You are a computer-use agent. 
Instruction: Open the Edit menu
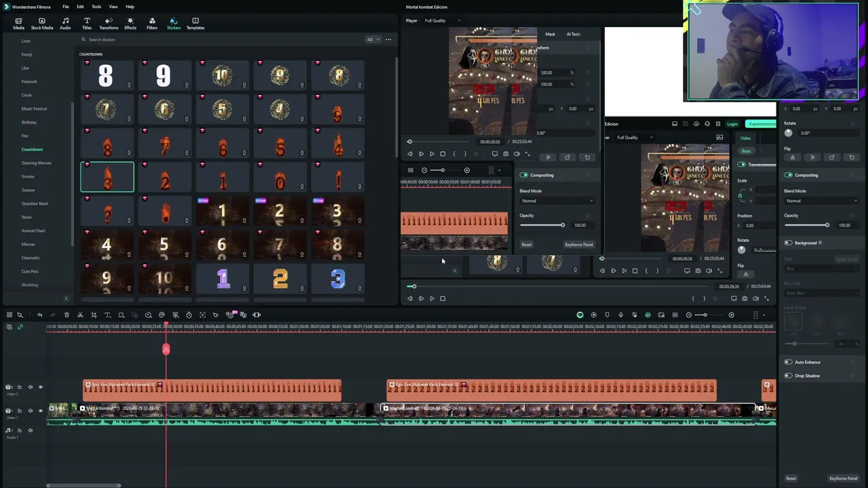tap(80, 7)
